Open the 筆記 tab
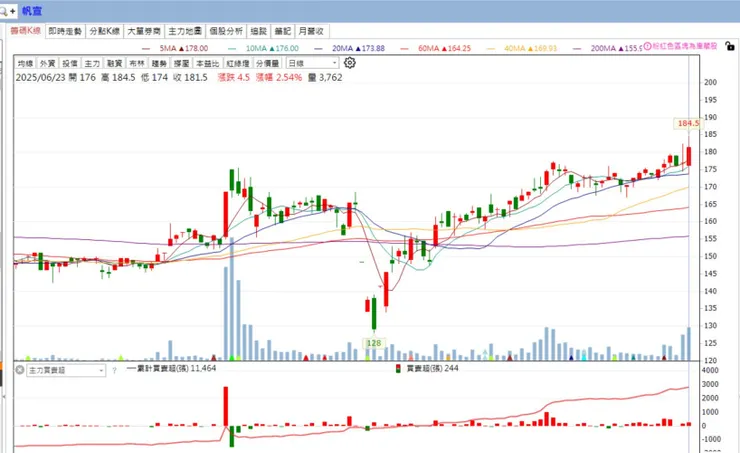 pos(283,31)
